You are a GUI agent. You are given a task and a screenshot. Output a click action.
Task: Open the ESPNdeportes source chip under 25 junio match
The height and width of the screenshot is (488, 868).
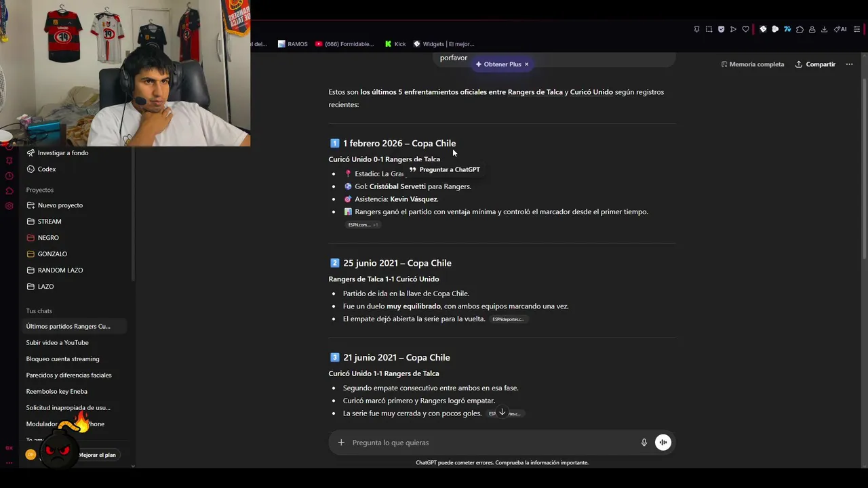point(509,319)
